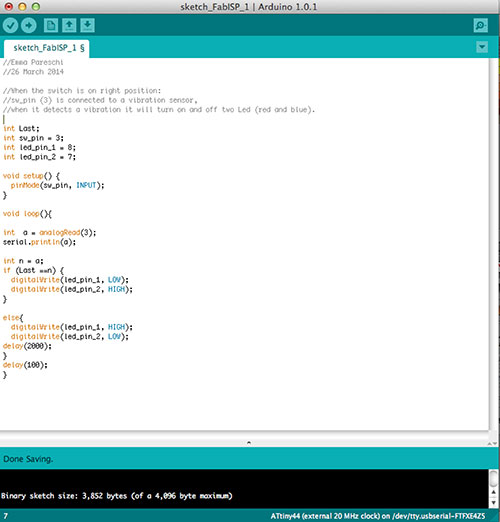Click the ATtiny44 board info in status bar
Viewport: 500px width, 522px height.
(x=378, y=516)
